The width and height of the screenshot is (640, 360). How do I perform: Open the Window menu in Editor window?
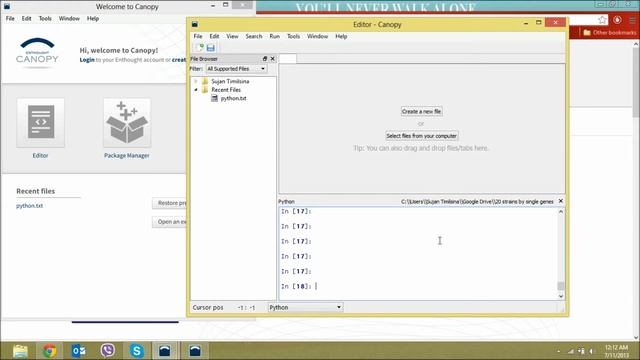point(318,36)
